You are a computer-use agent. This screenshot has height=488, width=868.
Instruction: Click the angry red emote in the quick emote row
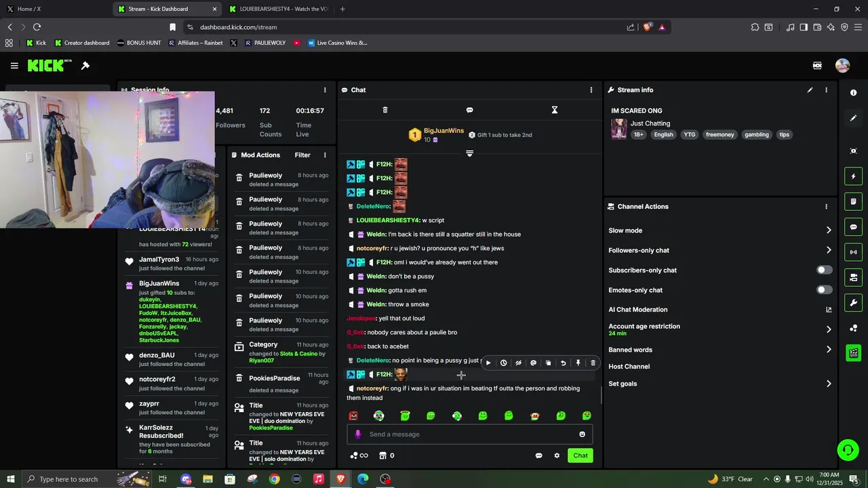click(353, 415)
